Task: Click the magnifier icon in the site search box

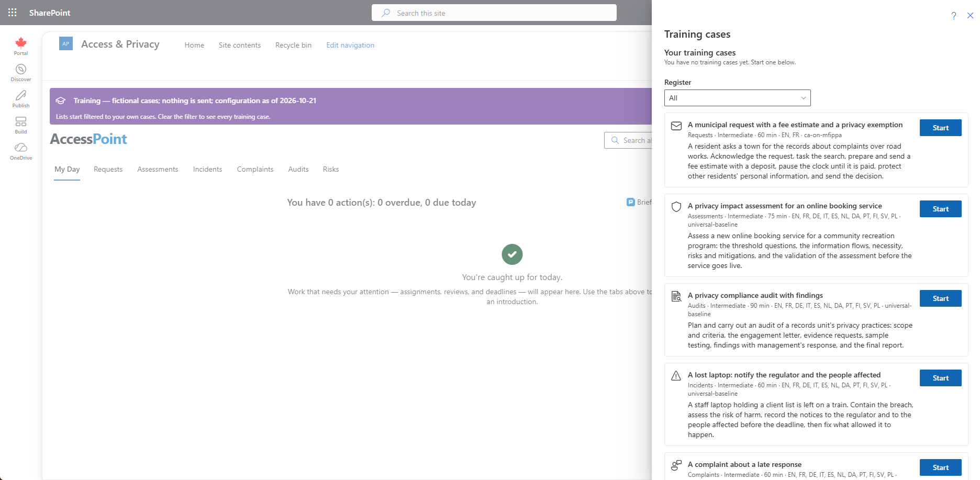Action: 386,13
